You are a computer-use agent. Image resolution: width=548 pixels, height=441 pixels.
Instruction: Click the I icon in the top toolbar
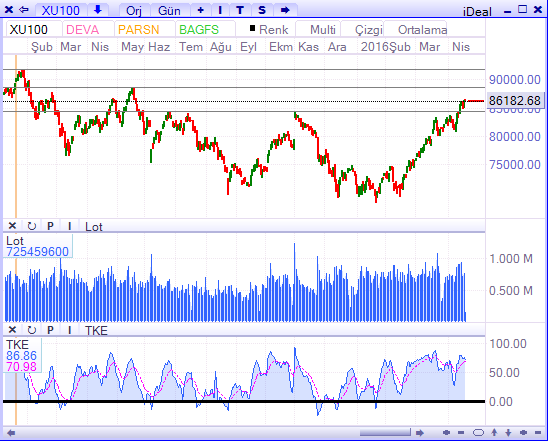(220, 10)
